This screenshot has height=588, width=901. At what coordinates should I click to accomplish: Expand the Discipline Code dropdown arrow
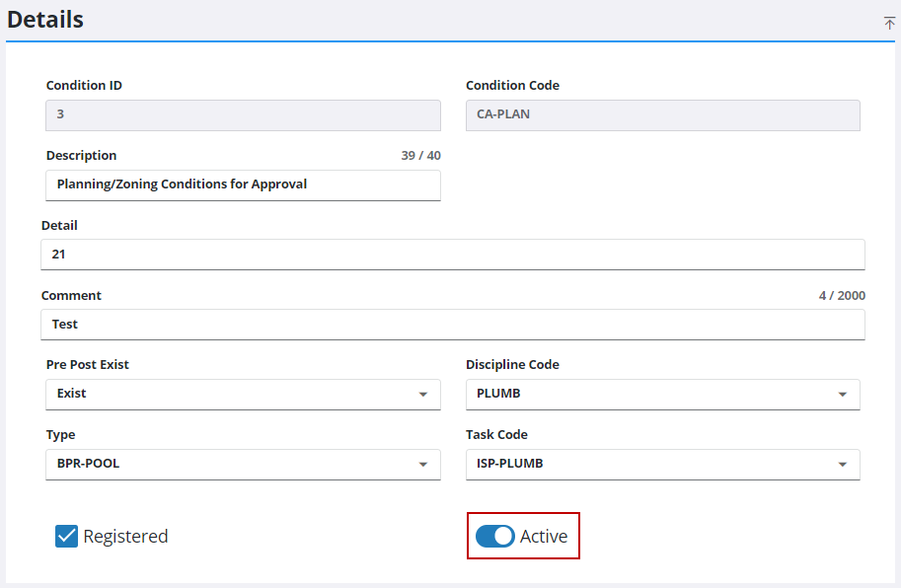(x=842, y=395)
